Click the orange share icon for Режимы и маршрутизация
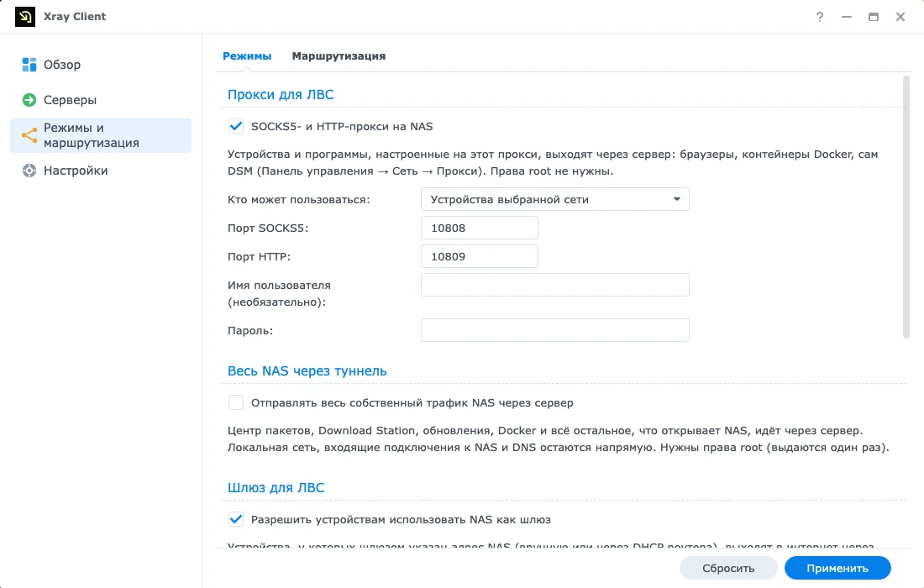This screenshot has width=924, height=588. tap(29, 135)
